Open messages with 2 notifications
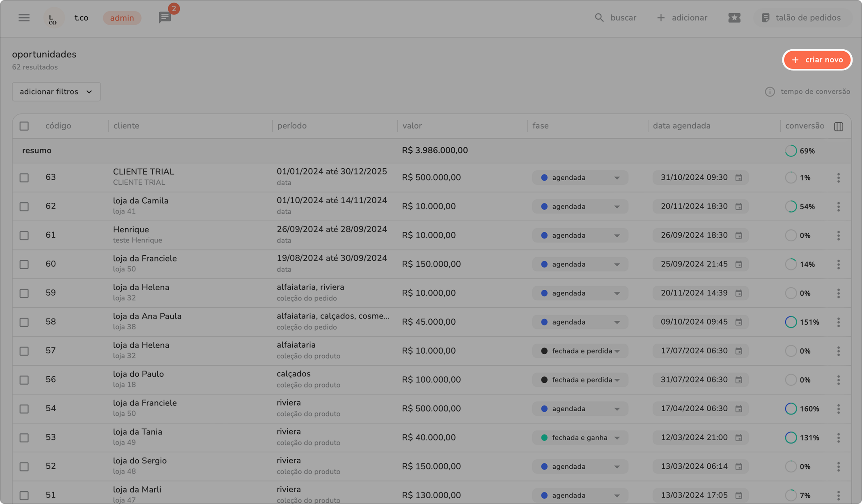Screen dimensions: 862x504 coord(165,18)
